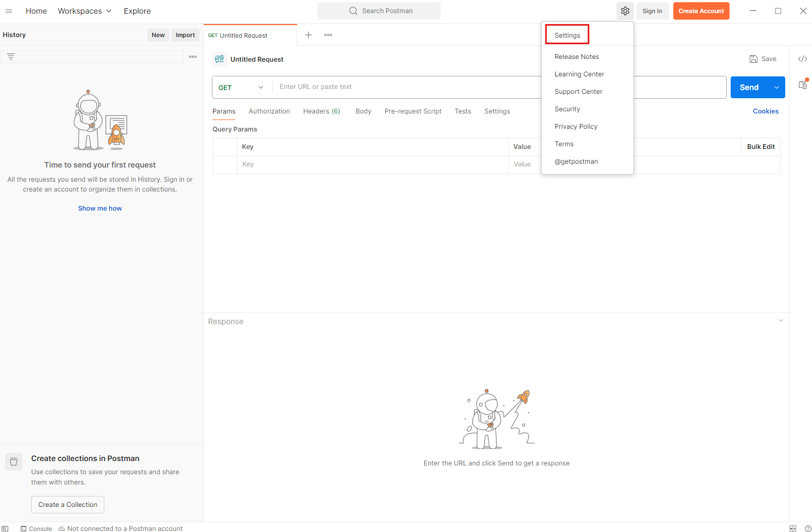Image resolution: width=812 pixels, height=532 pixels.
Task: Open the Console in status bar
Action: click(x=36, y=529)
